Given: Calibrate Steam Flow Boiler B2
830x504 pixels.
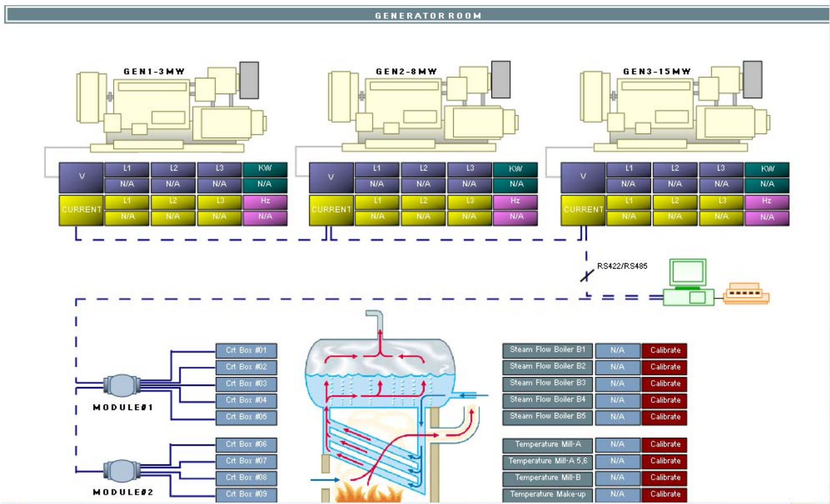Looking at the screenshot, I should pos(664,367).
